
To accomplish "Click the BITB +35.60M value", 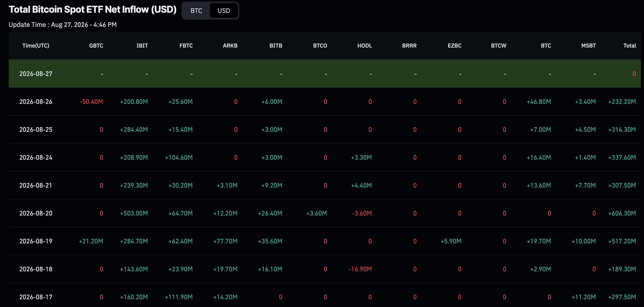I will tap(270, 241).
